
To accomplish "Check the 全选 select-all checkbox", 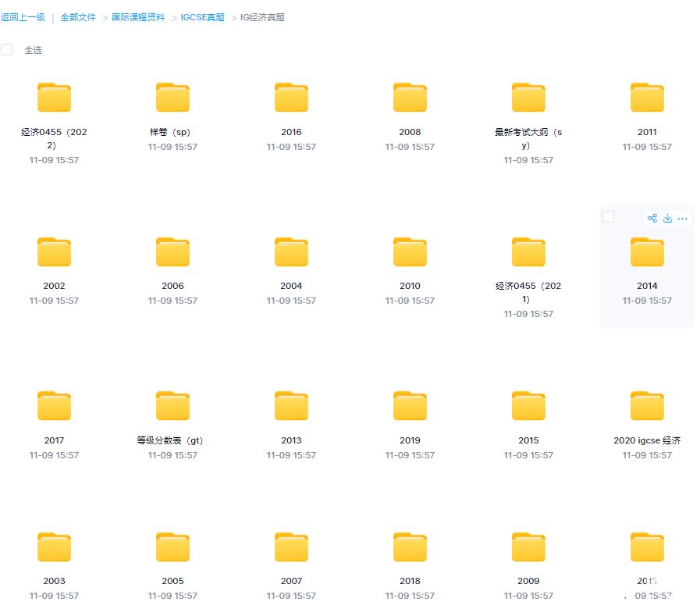I will tap(7, 48).
